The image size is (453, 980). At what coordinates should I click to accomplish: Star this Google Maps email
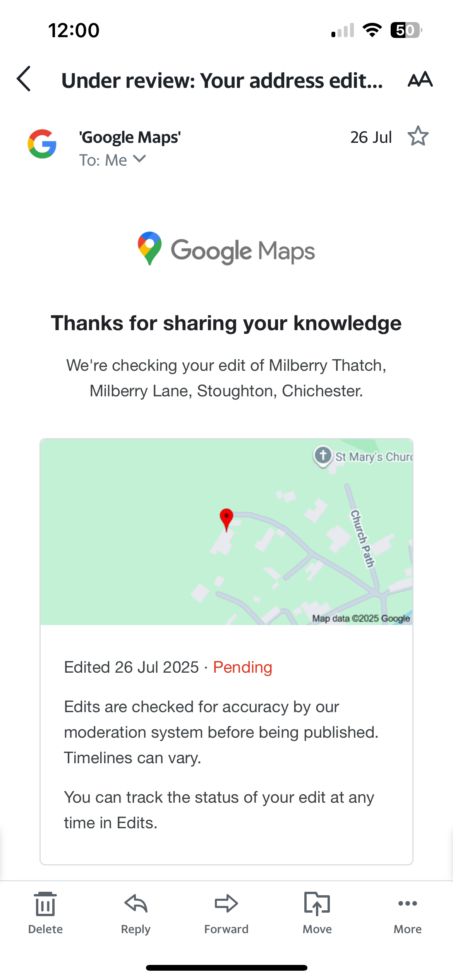tap(418, 136)
